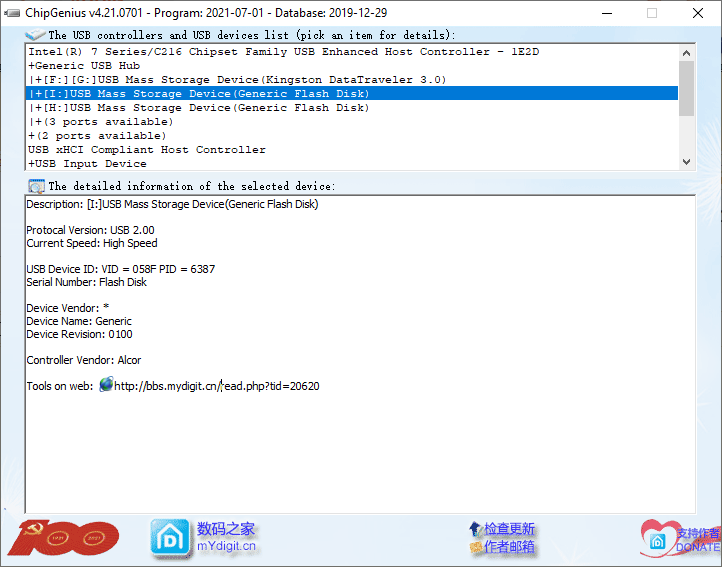The image size is (722, 567).
Task: Select the Kingston DataTraveler 3.0 device row
Action: click(352, 80)
